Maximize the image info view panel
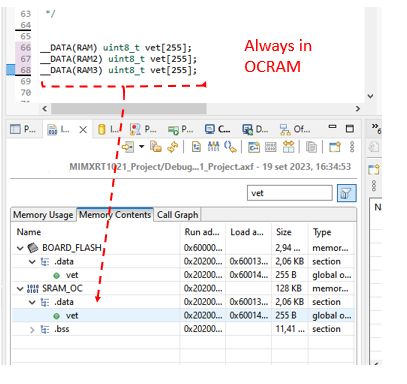Screen dimensions: 407x384 click(x=350, y=129)
